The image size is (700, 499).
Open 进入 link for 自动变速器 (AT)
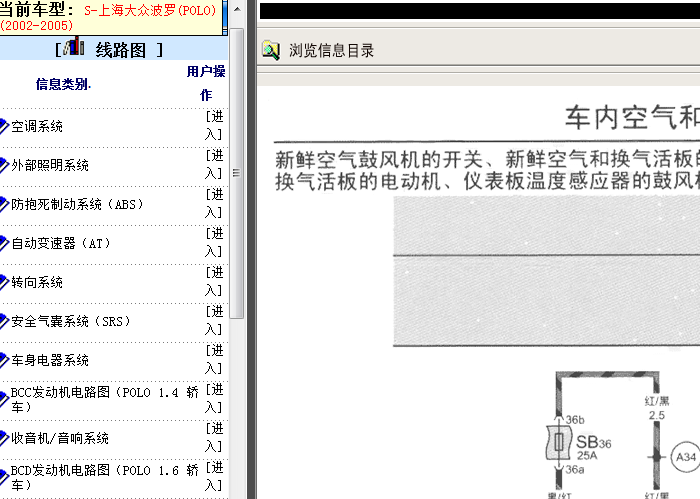click(214, 242)
